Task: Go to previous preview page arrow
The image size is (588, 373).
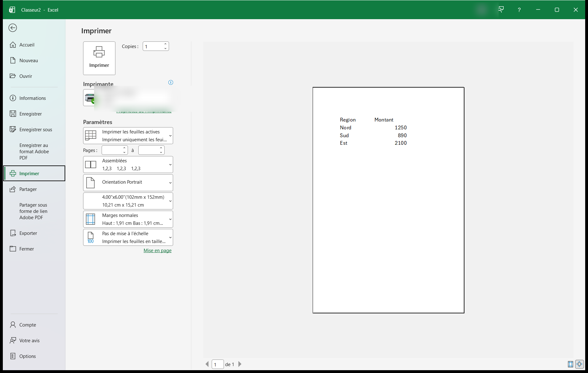Action: click(207, 364)
